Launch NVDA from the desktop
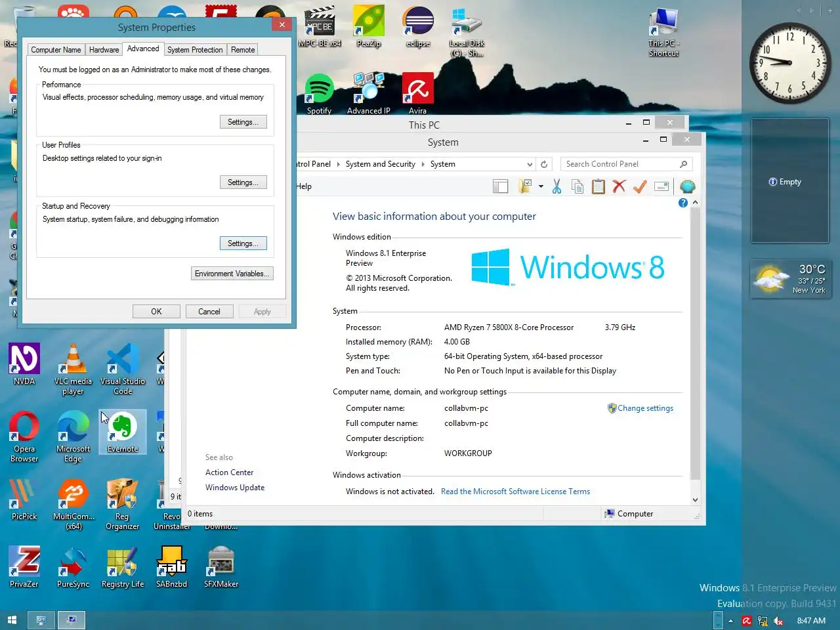This screenshot has height=630, width=840. tap(24, 364)
